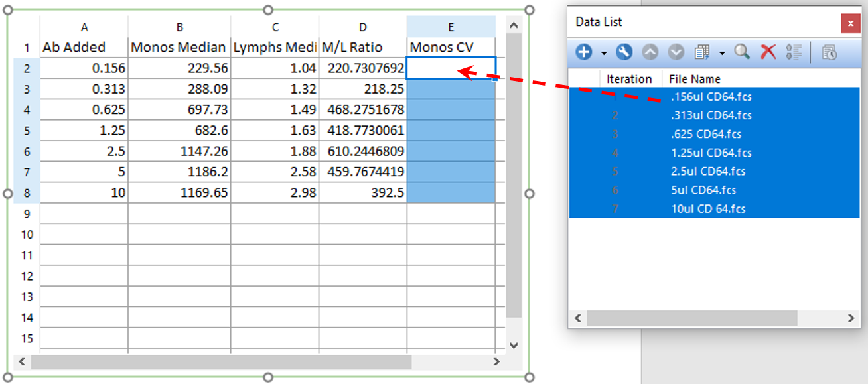Select column D header in spreadsheet
The image size is (868, 384).
(x=363, y=27)
